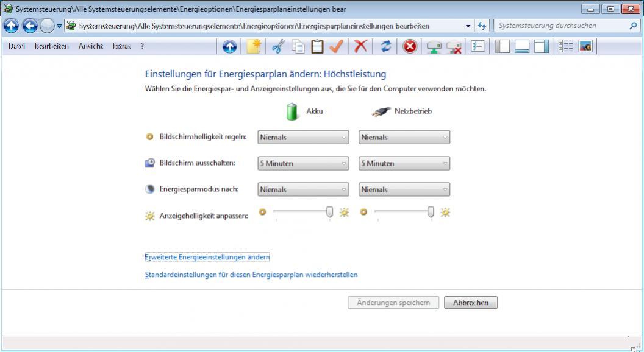Screen dimensions: 644x352
Task: Click the Abbrechen button
Action: coord(471,303)
